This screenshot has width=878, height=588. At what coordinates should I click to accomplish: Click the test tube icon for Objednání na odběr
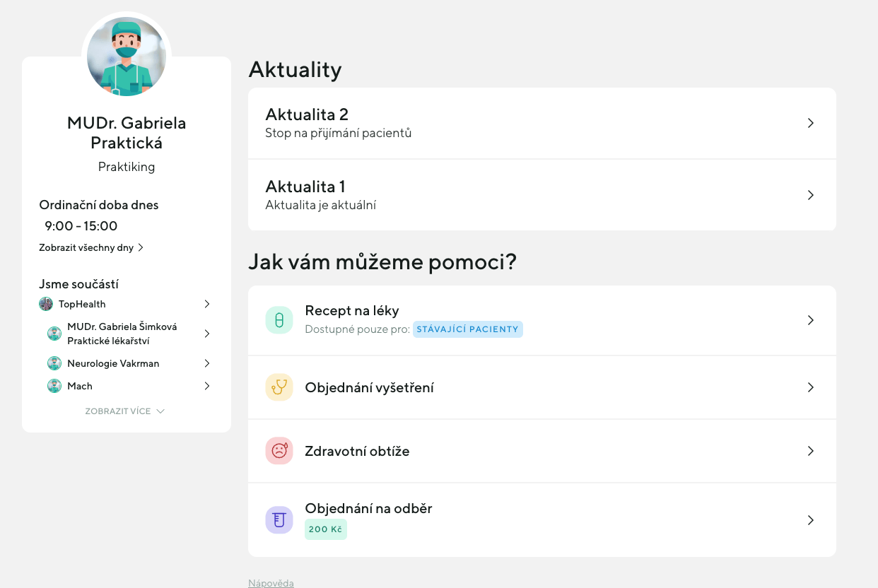[279, 520]
